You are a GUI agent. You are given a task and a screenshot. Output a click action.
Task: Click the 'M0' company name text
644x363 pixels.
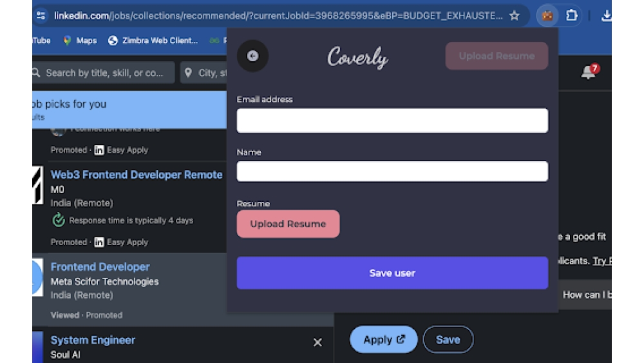pyautogui.click(x=57, y=190)
